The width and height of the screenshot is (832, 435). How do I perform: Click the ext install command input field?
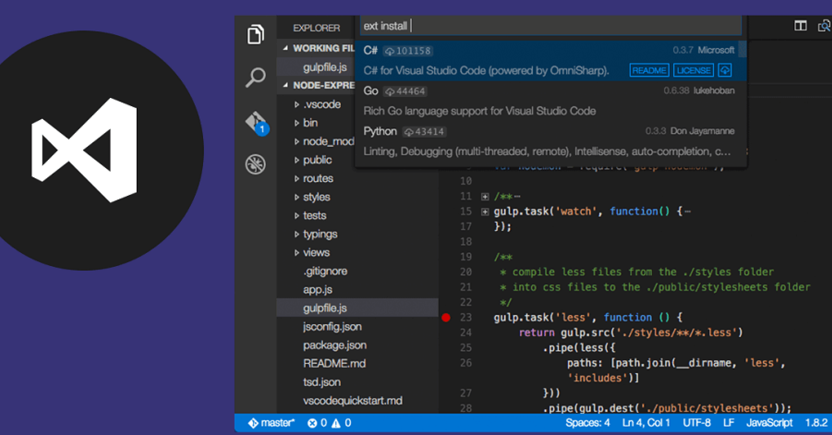coord(550,26)
